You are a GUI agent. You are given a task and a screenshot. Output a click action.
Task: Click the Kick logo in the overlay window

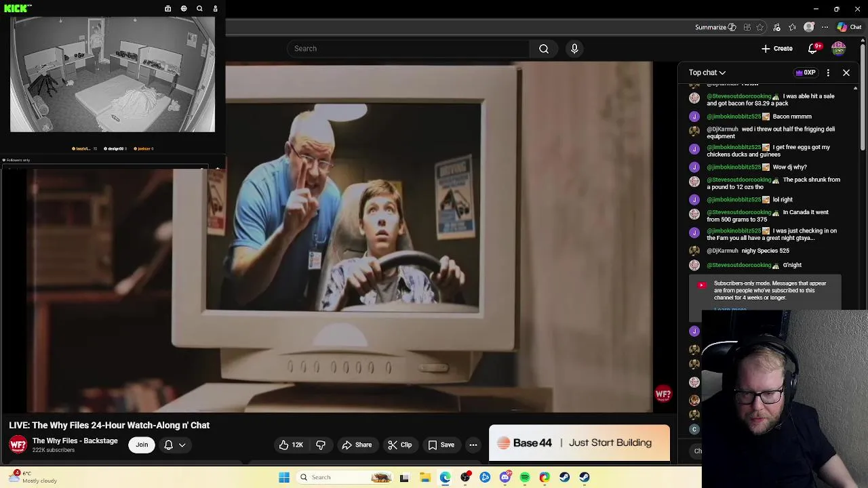(x=16, y=8)
